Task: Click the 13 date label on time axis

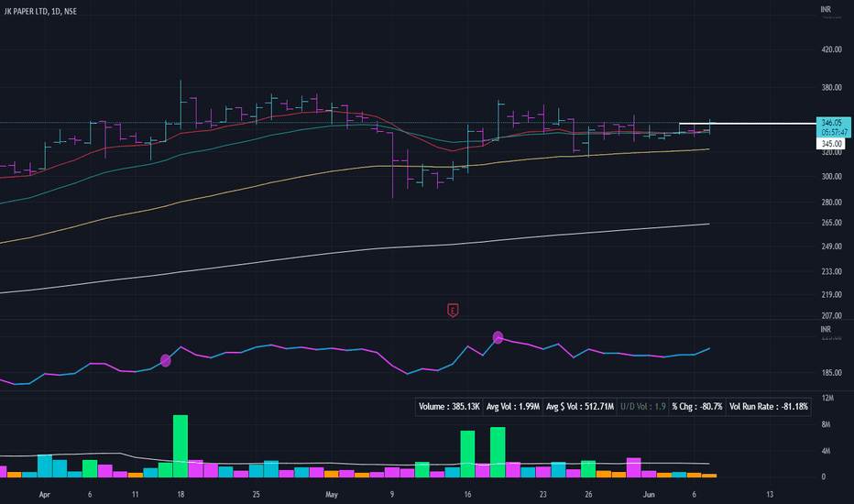Action: point(769,495)
